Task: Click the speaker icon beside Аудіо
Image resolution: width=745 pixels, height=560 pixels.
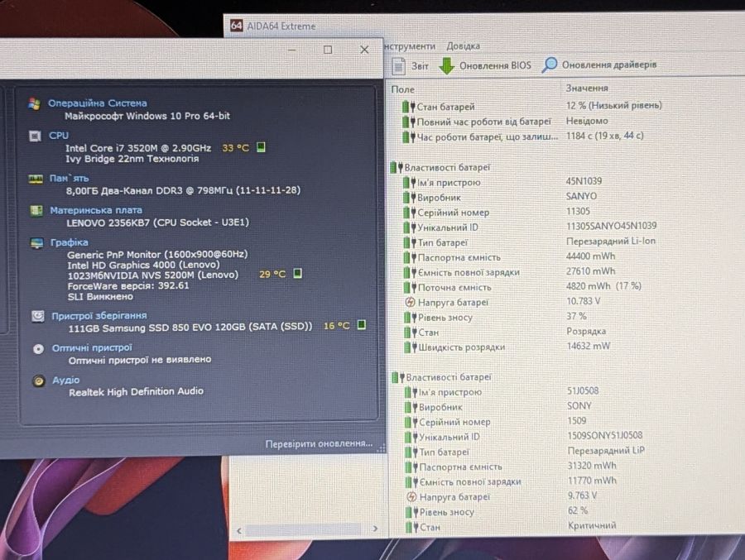Action: click(x=38, y=381)
